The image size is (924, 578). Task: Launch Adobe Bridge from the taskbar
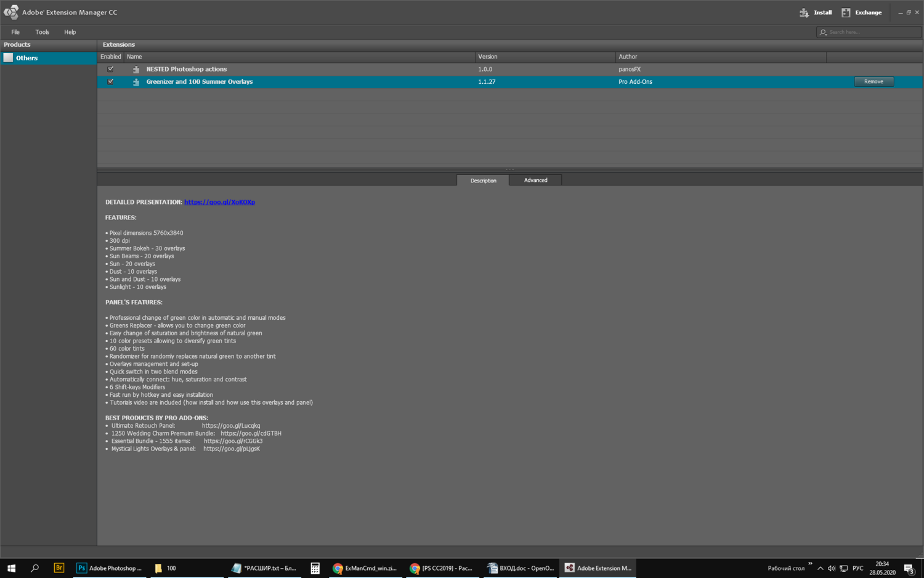point(59,568)
